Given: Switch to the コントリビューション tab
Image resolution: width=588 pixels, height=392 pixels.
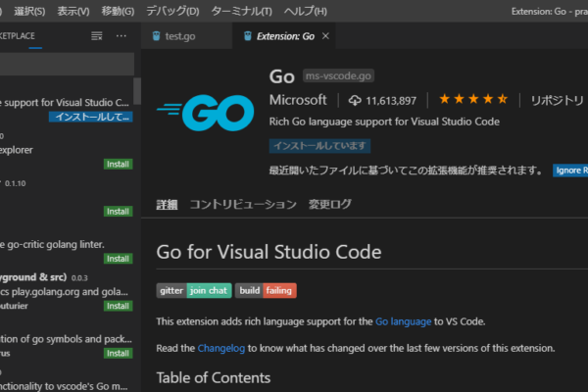Looking at the screenshot, I should pos(243,205).
